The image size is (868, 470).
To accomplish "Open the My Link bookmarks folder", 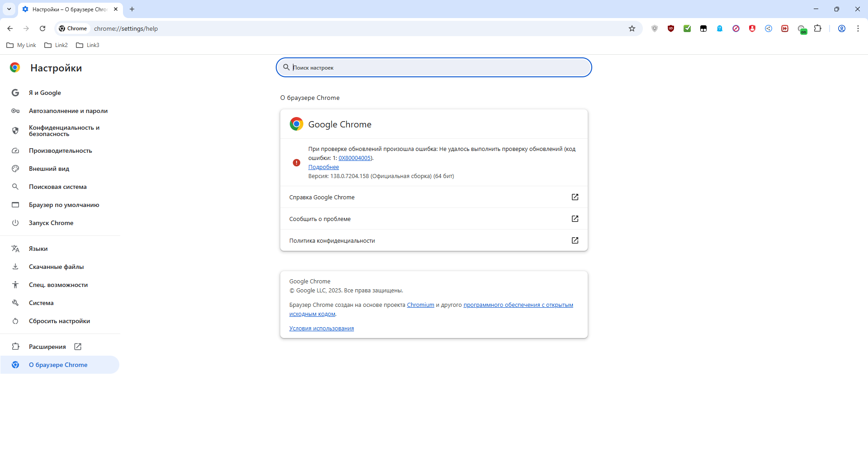I will (x=21, y=45).
